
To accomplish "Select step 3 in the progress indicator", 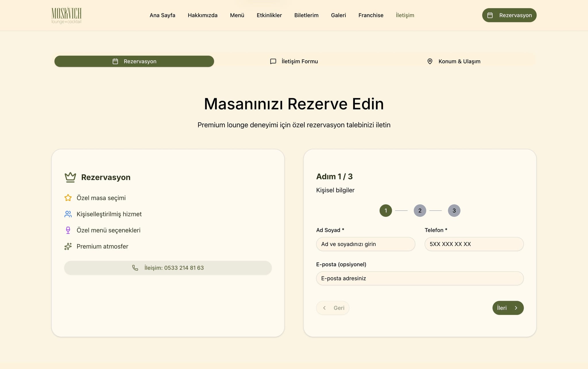I will pyautogui.click(x=454, y=210).
